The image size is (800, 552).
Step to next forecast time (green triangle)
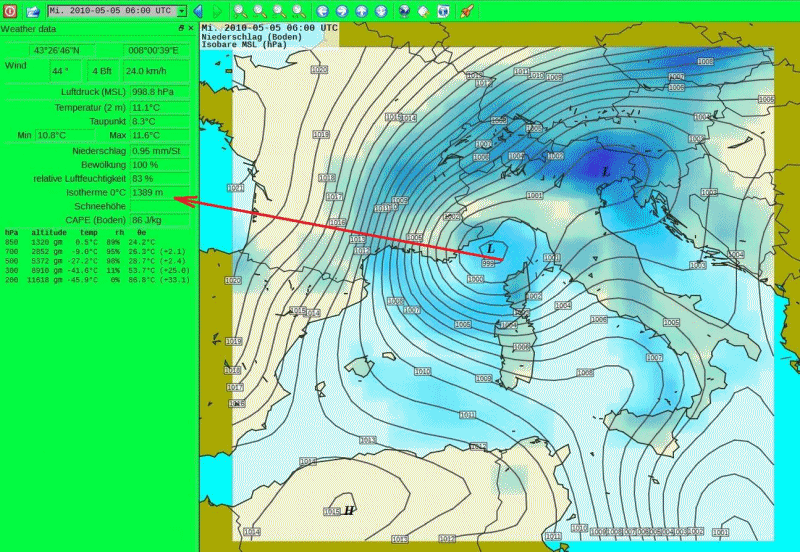pos(215,11)
